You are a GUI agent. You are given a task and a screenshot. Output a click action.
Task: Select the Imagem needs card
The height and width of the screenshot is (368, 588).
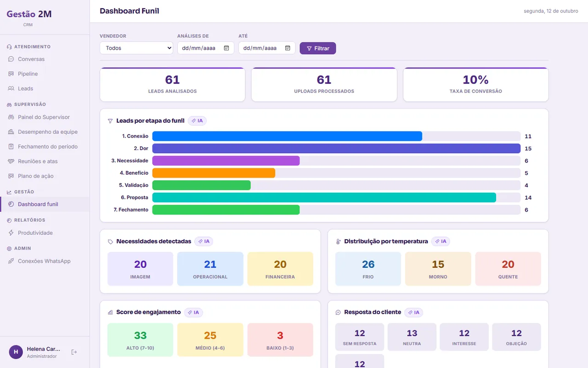point(141,269)
